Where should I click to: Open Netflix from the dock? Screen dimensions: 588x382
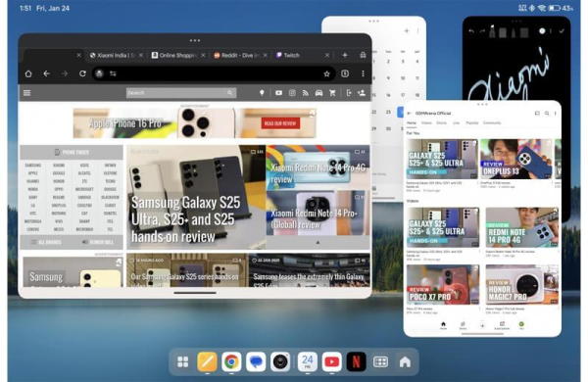[x=357, y=361]
